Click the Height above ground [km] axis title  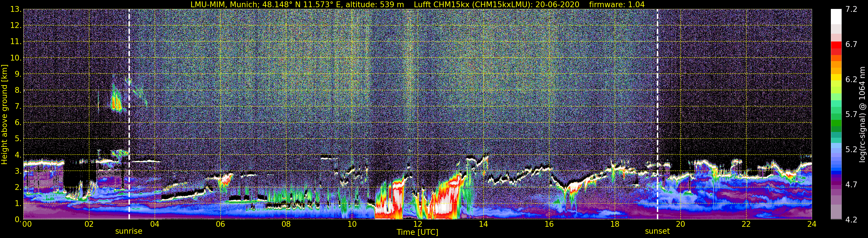(x=4, y=115)
